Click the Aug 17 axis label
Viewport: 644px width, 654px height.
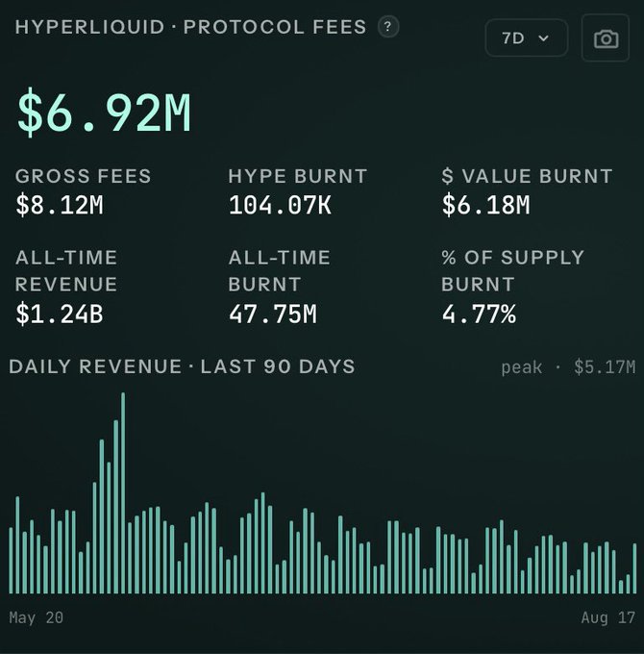608,617
